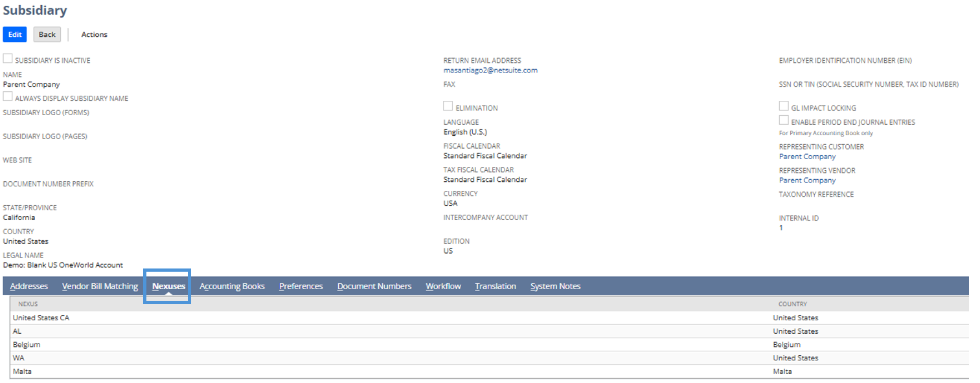Screen dimensions: 980x383
Task: Toggle Enable Period End Journal Entries
Action: (x=784, y=121)
